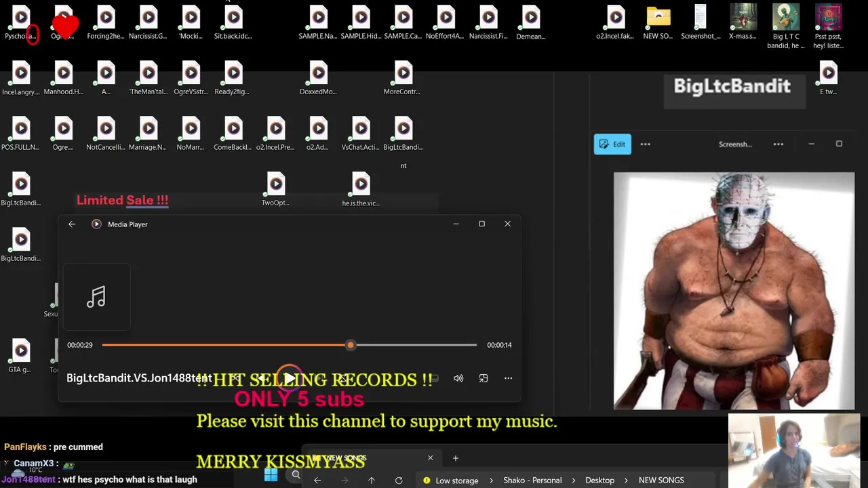Go back in File Explorer

point(317,481)
